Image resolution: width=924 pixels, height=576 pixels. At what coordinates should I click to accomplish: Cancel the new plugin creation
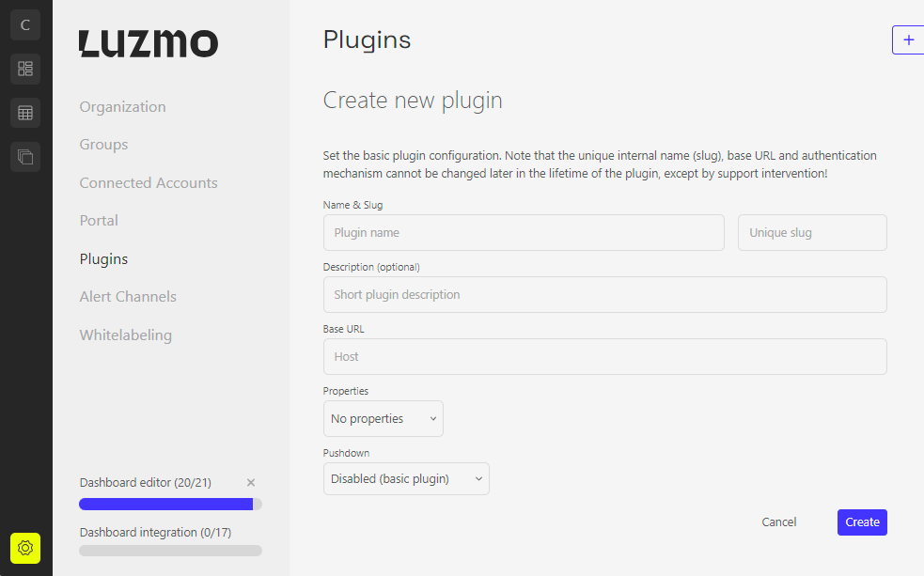click(x=778, y=522)
